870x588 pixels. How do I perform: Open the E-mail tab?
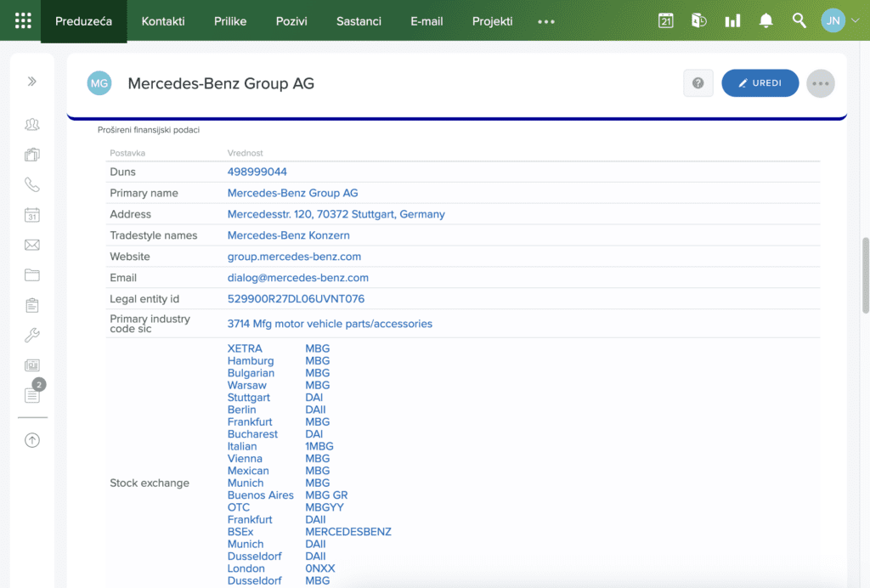click(427, 21)
